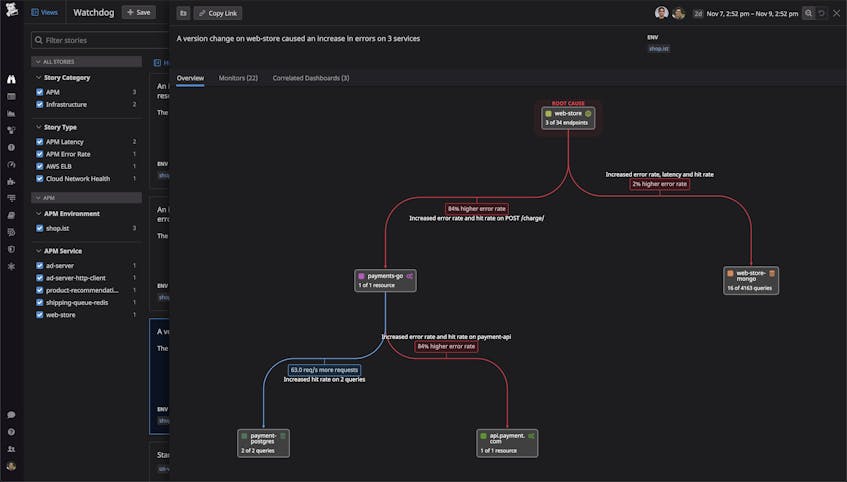The image size is (847, 482).
Task: Collapse the ALL STORIES section
Action: point(86,62)
